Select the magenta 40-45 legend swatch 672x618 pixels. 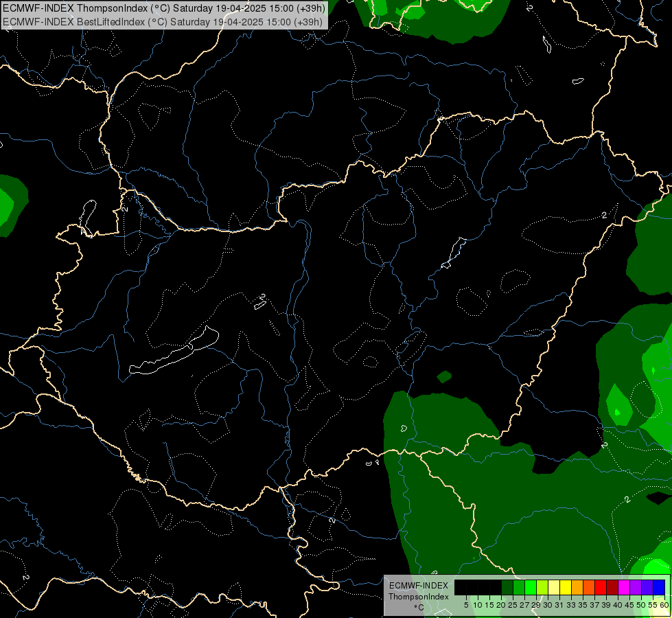624,588
